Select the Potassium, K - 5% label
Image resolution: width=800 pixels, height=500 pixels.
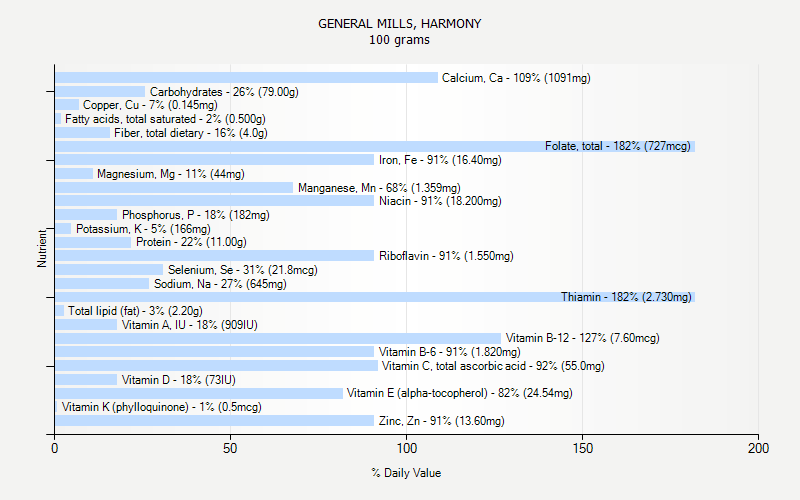(143, 229)
